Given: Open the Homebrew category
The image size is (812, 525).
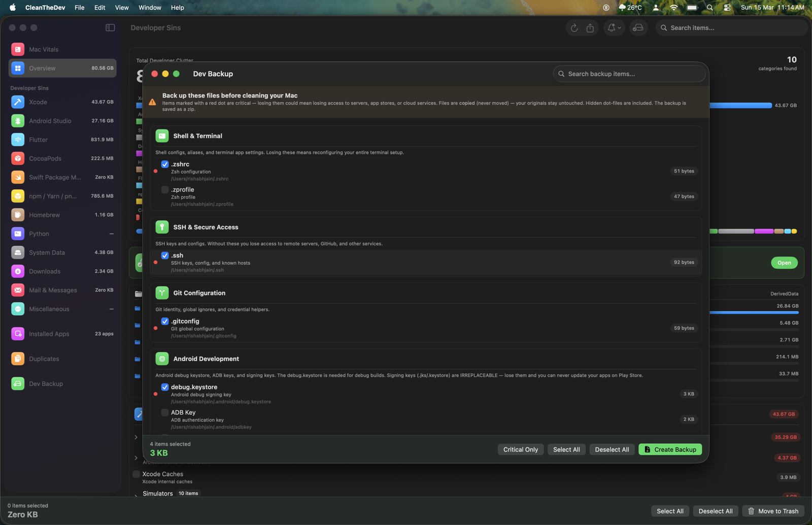Looking at the screenshot, I should point(44,214).
